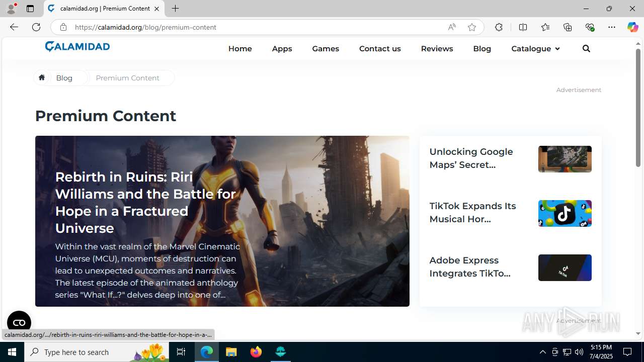644x362 pixels.
Task: Open Read aloud icon in address bar
Action: coord(452,27)
